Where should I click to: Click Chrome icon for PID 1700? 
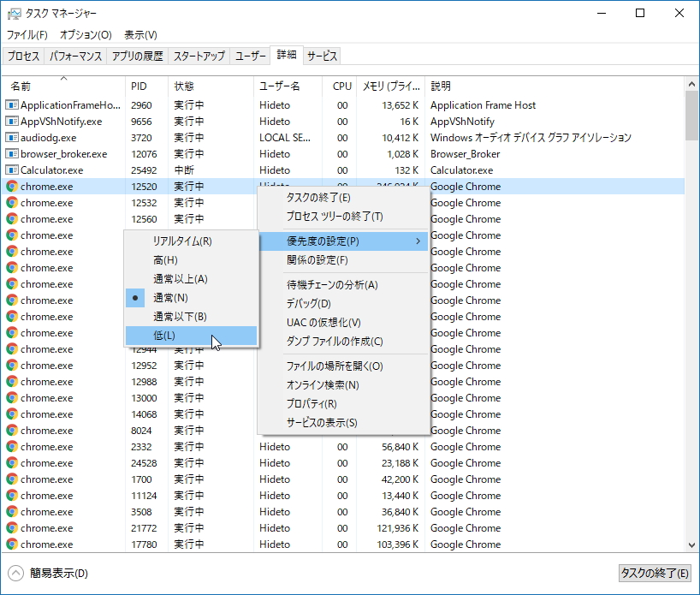point(12,479)
